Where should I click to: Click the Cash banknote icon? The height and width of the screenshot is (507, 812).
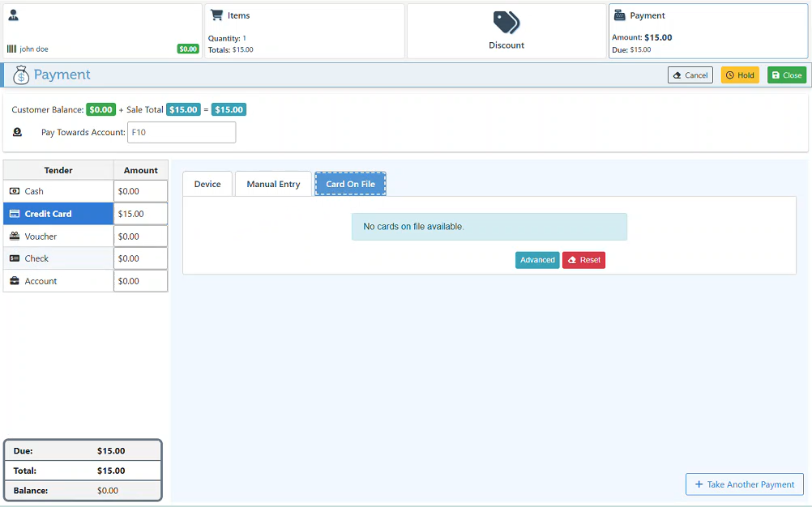[15, 191]
